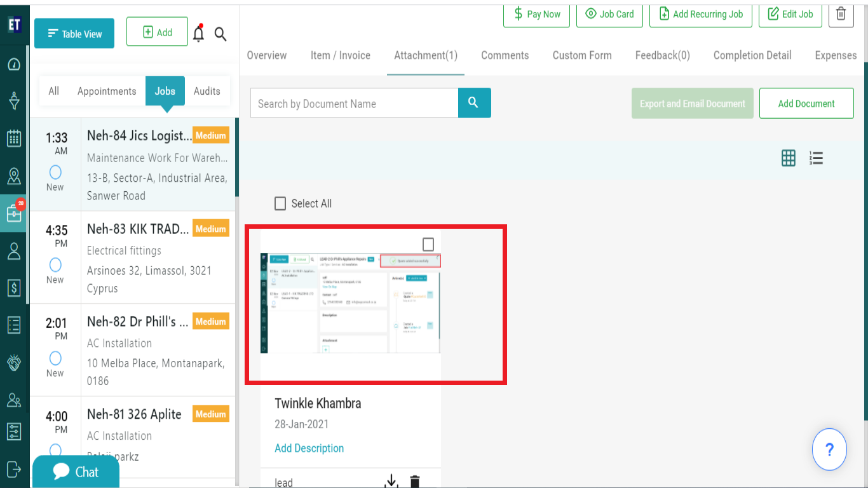
Task: Open the Job Card button
Action: pos(609,14)
